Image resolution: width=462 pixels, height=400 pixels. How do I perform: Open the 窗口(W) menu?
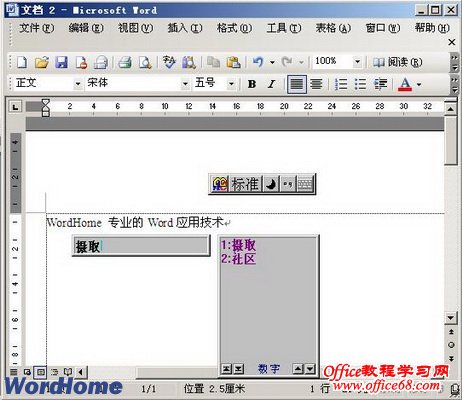[383, 28]
